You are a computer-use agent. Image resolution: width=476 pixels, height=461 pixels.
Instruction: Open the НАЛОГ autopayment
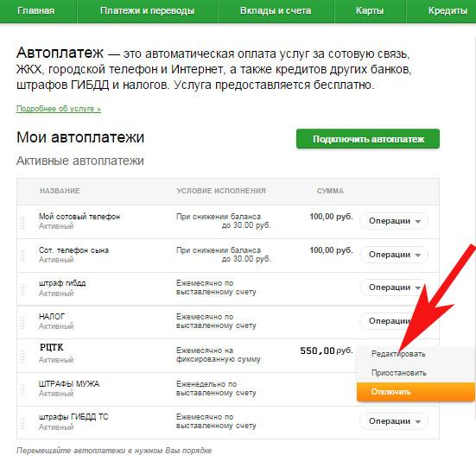coord(52,317)
